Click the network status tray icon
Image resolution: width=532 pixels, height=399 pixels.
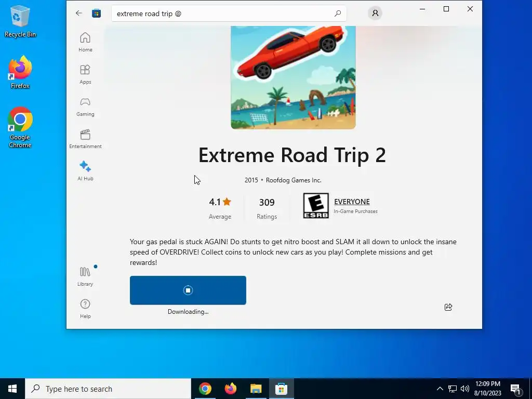click(453, 389)
